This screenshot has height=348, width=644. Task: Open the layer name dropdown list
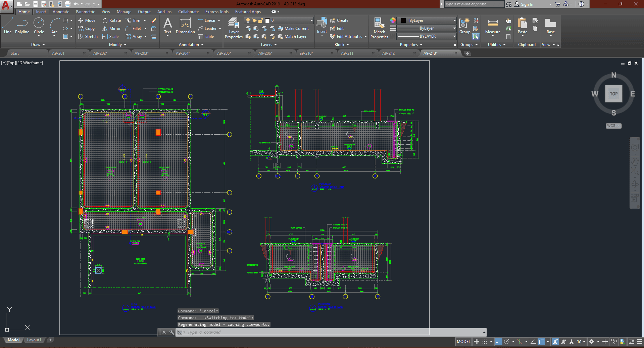(x=311, y=20)
